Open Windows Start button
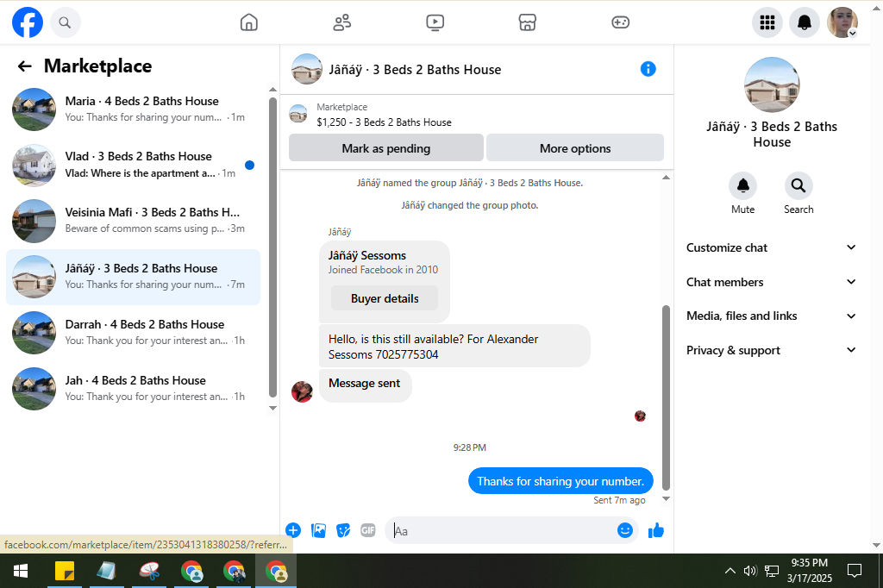The image size is (883, 588). [21, 571]
